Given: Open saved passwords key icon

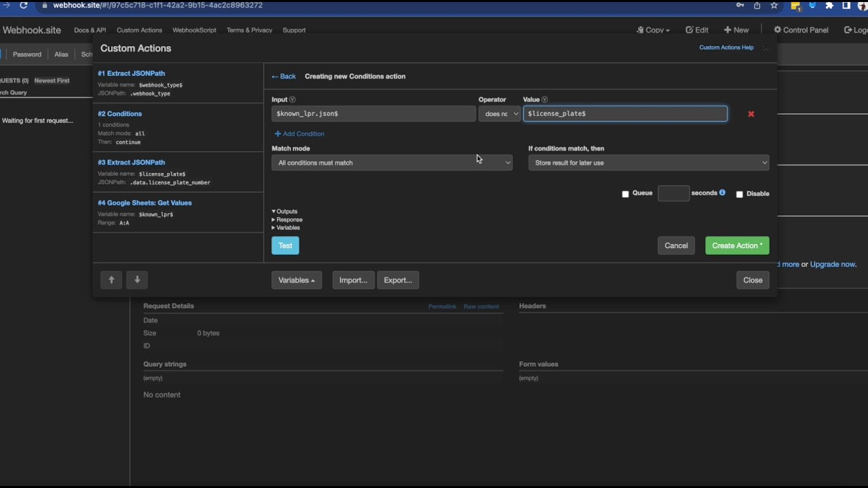Looking at the screenshot, I should (740, 5).
